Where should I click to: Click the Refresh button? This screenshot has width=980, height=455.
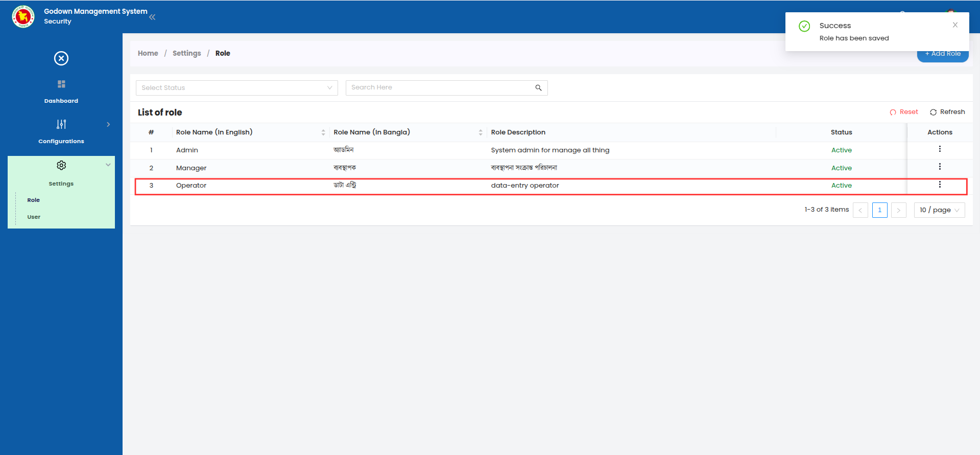947,112
